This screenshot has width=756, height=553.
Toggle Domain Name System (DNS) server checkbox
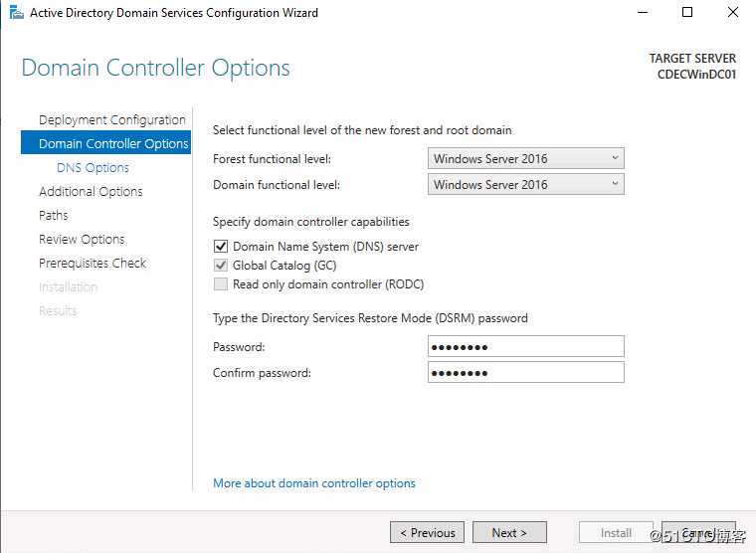click(221, 247)
